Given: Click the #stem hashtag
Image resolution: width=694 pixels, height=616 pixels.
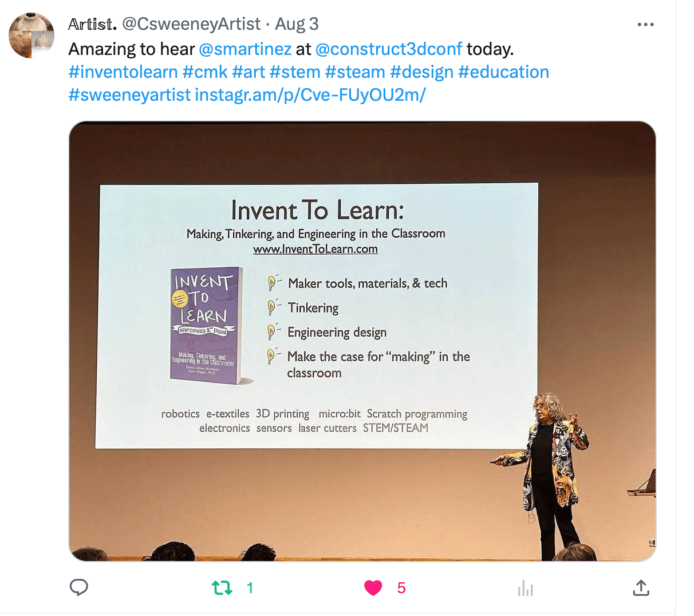Looking at the screenshot, I should (x=295, y=72).
